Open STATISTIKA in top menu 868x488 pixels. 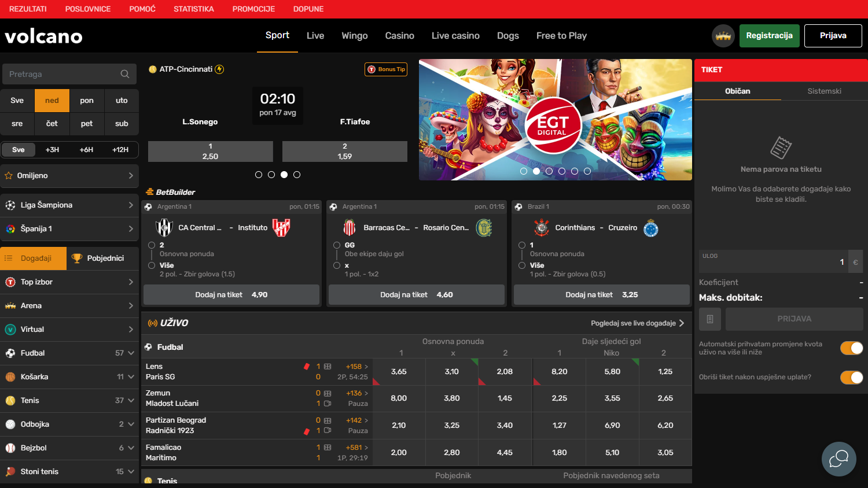(x=194, y=9)
